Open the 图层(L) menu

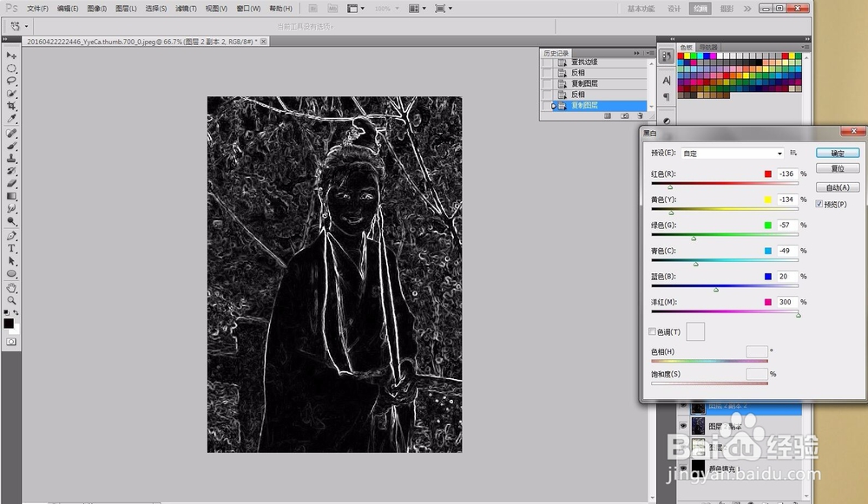126,9
